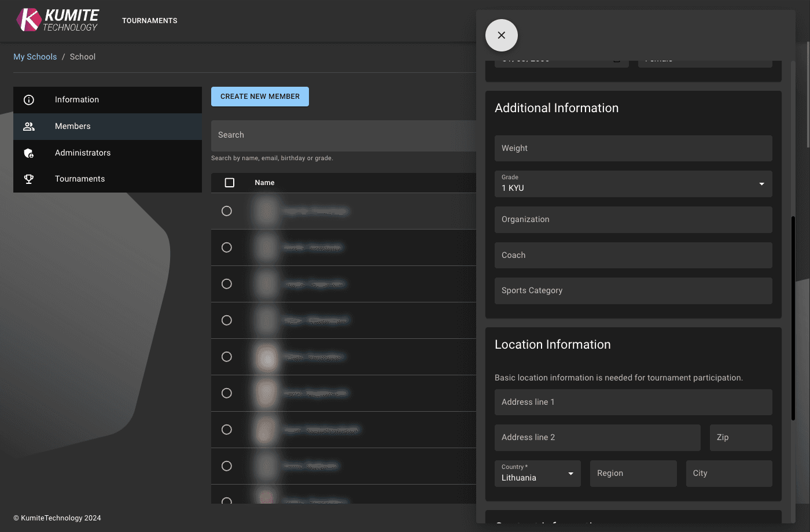Screen dimensions: 810x532
Task: Select the first member row radio button
Action: coord(227,211)
